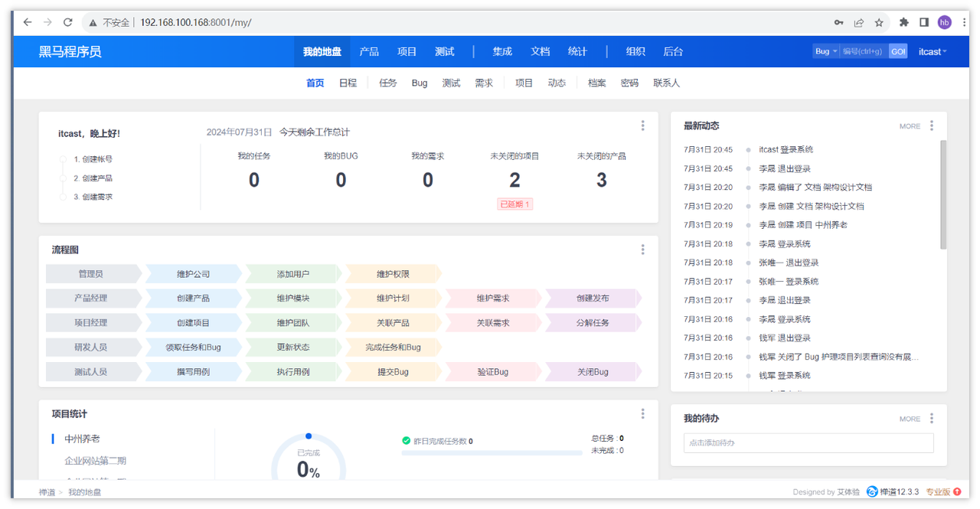The height and width of the screenshot is (509, 980).
Task: Select the 企业网站第二期 project in 项目统计
Action: tap(96, 460)
